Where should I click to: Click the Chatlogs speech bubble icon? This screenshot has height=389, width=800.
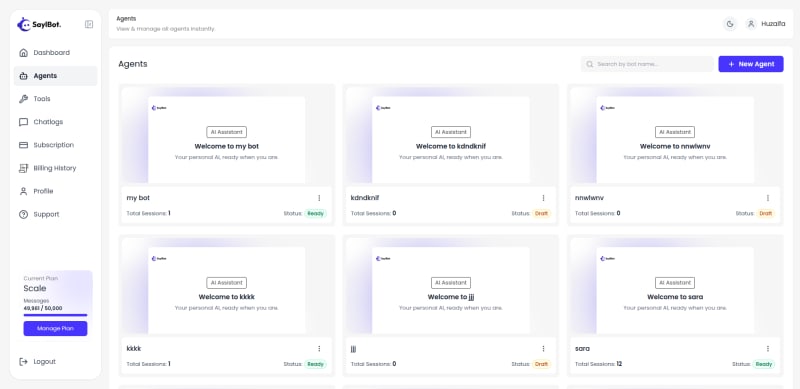pos(23,122)
